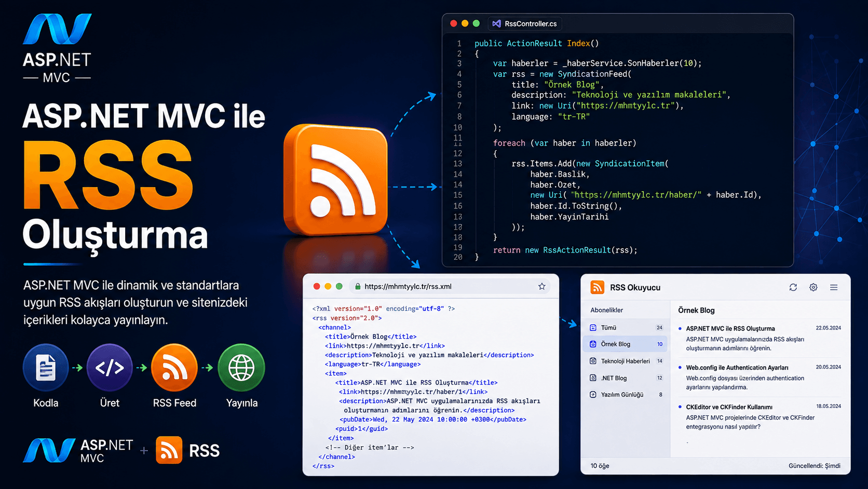Click the large orange RSS cube icon
The height and width of the screenshot is (489, 868).
(x=336, y=180)
